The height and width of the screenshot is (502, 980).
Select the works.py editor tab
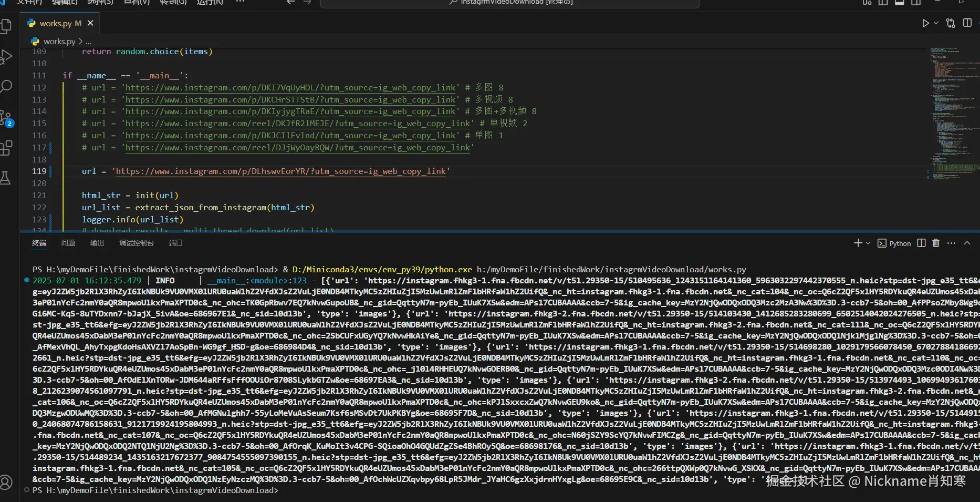60,23
